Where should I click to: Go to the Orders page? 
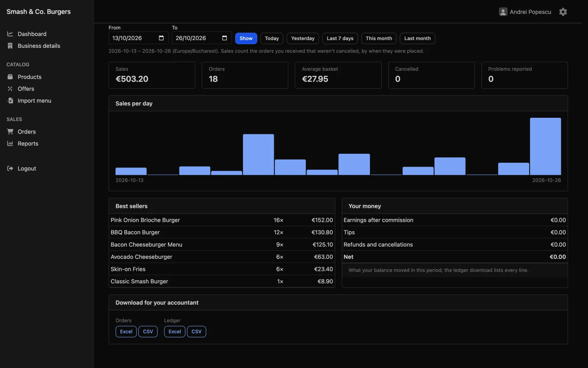pyautogui.click(x=27, y=132)
